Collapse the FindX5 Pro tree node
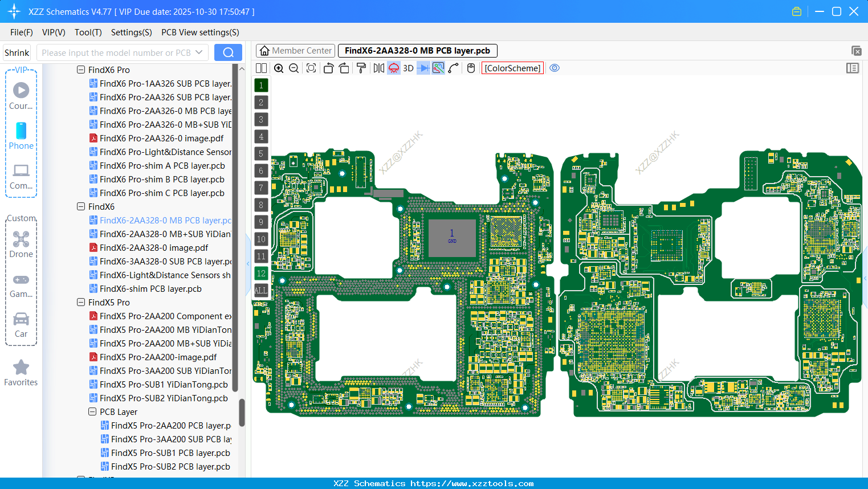The image size is (868, 489). [x=81, y=302]
